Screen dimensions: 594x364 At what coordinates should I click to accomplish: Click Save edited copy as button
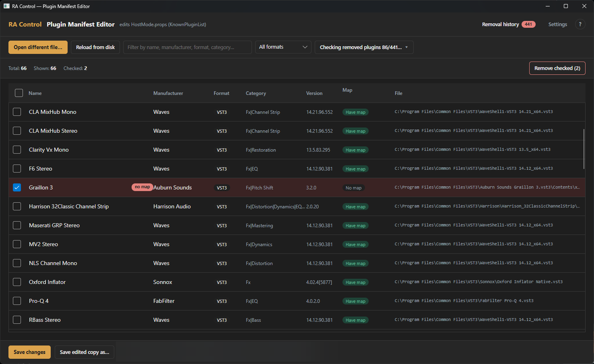[85, 352]
